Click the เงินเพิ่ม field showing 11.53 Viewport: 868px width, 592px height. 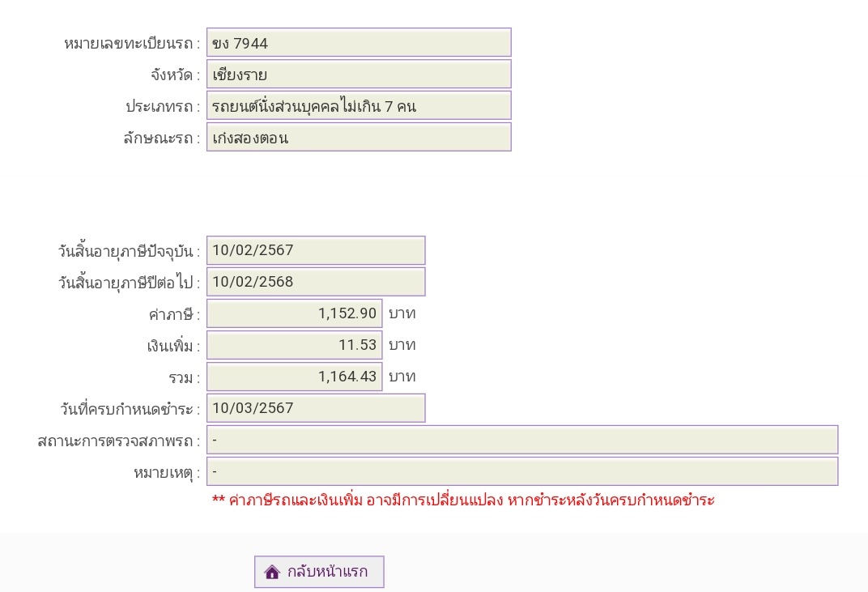[295, 345]
